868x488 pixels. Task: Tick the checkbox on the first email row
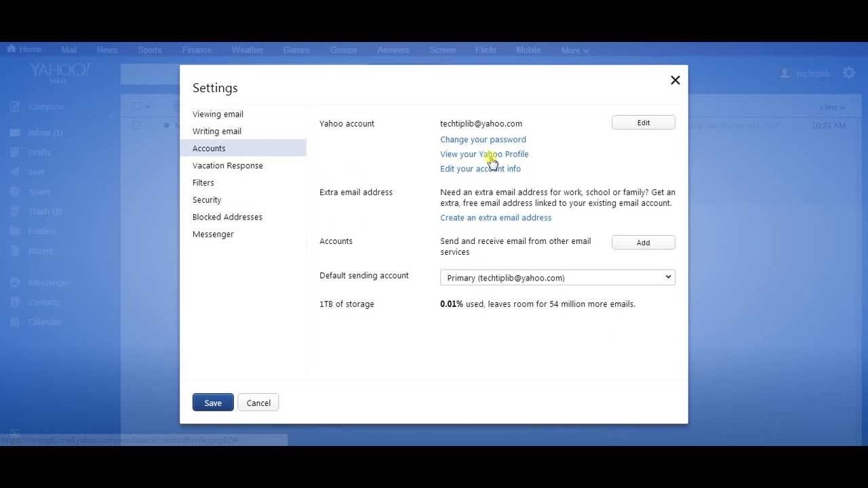tap(136, 125)
